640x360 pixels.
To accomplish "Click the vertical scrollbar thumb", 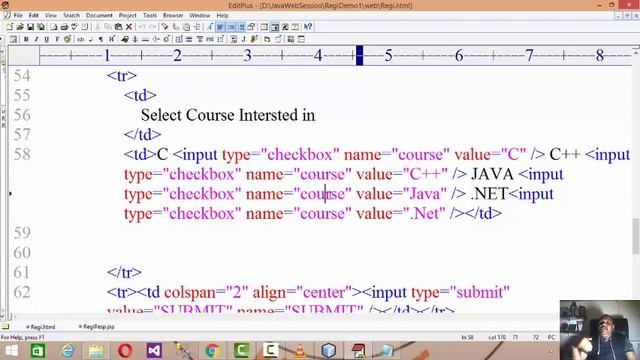I will tap(636, 236).
